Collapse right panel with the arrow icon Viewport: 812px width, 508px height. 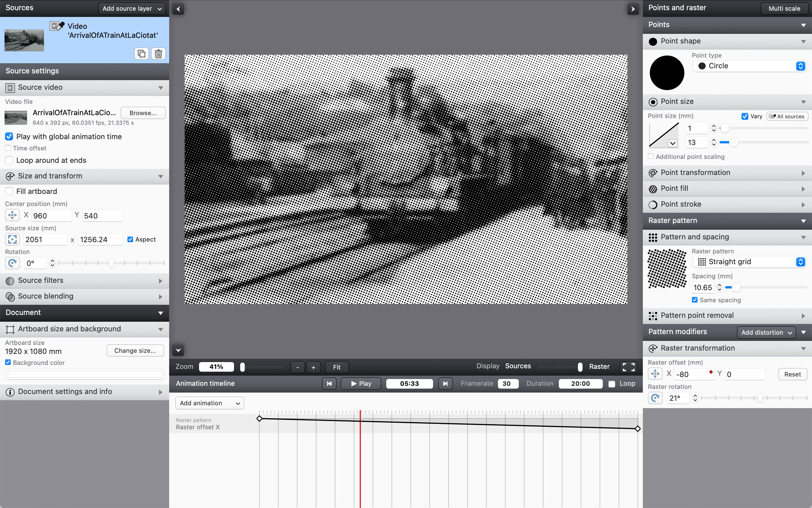633,9
